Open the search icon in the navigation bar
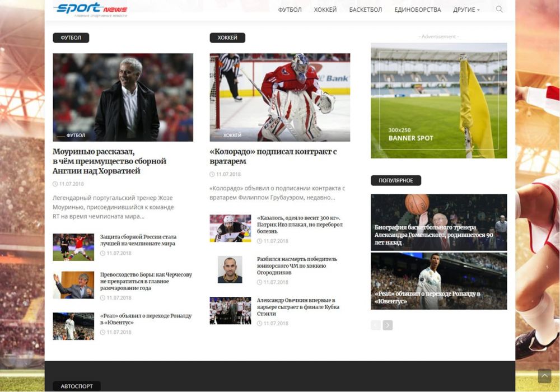This screenshot has height=392, width=560. [x=498, y=10]
